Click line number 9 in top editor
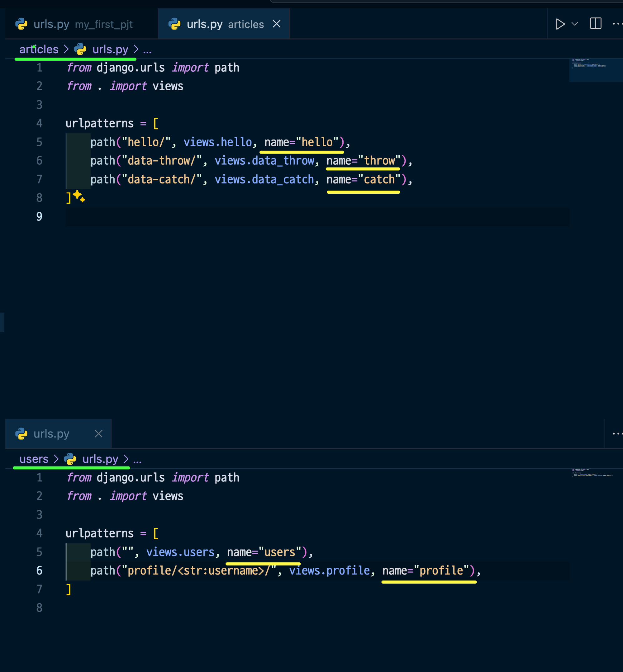This screenshot has height=672, width=623. pyautogui.click(x=40, y=217)
